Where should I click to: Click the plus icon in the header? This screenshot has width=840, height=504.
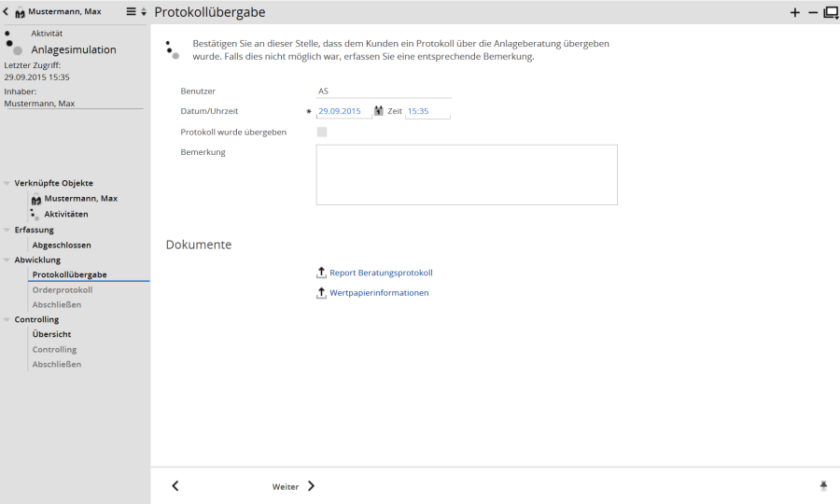coord(795,12)
